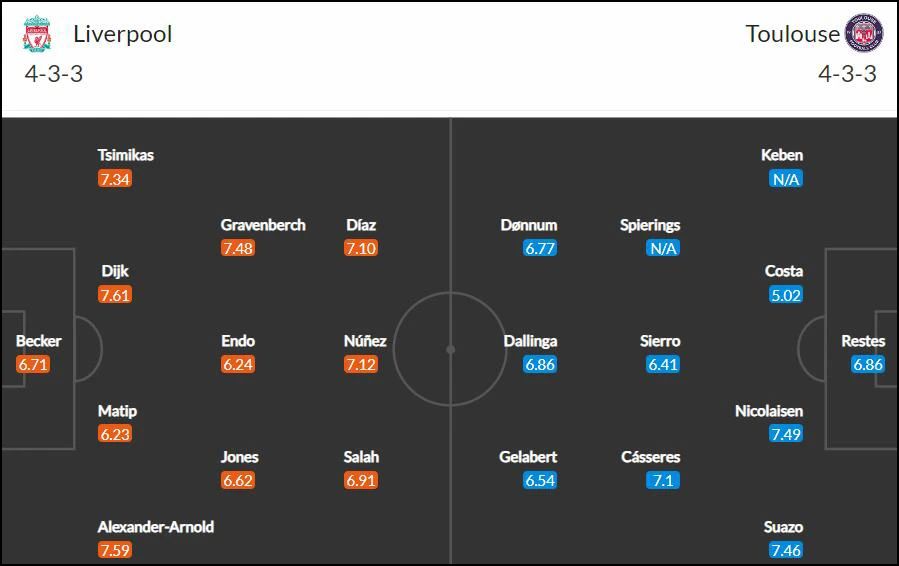Select Toulouse goalkeeper Restes
This screenshot has height=566, width=899.
(x=863, y=341)
